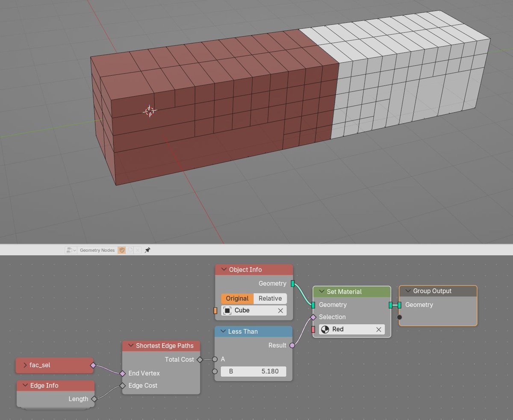Viewport: 513px width, 420px height.
Task: Select the Object Info node header
Action: pos(254,270)
